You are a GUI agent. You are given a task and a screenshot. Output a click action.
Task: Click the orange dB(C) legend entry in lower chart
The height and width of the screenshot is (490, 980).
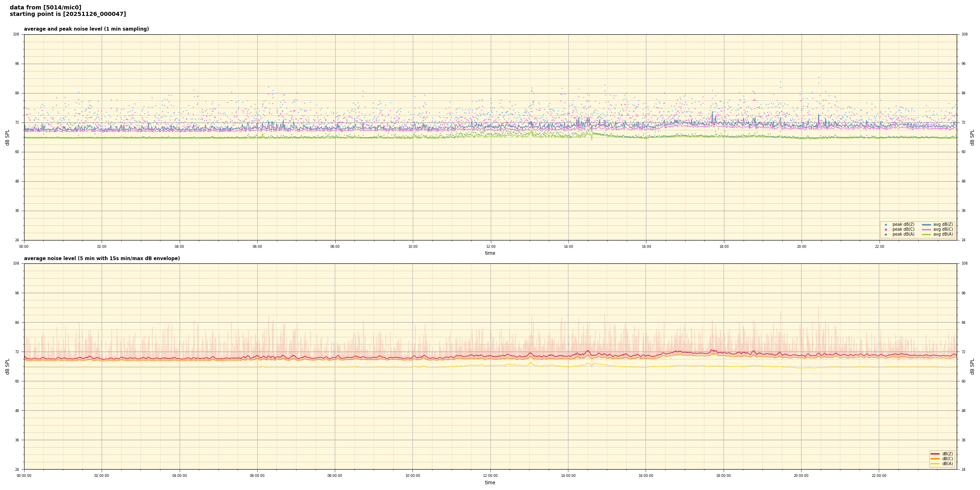click(x=935, y=459)
